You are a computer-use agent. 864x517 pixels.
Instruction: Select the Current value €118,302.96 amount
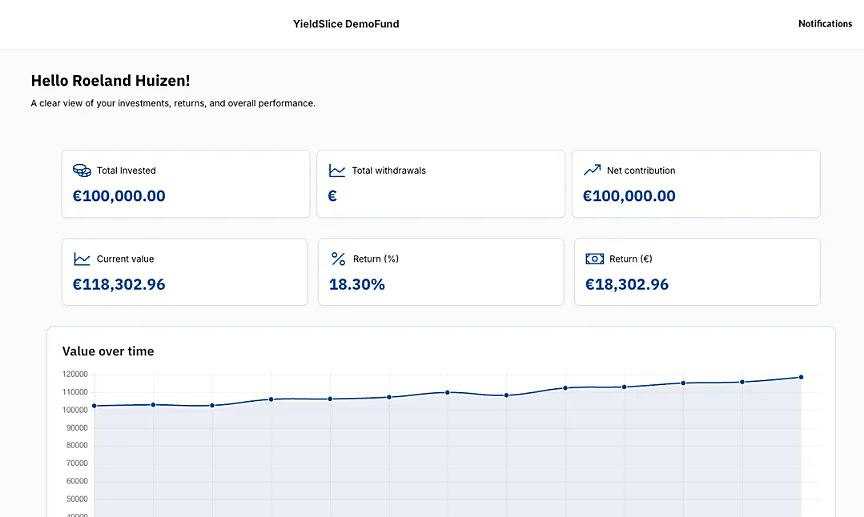119,284
